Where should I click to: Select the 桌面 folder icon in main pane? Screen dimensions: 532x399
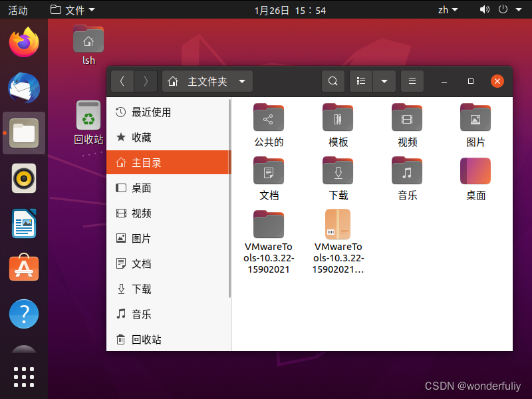coord(475,171)
